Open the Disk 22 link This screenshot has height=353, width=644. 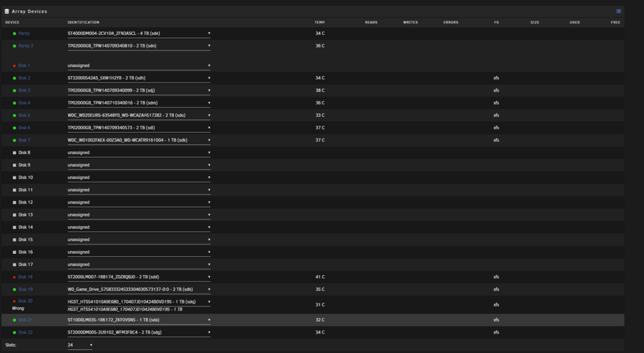pos(26,332)
